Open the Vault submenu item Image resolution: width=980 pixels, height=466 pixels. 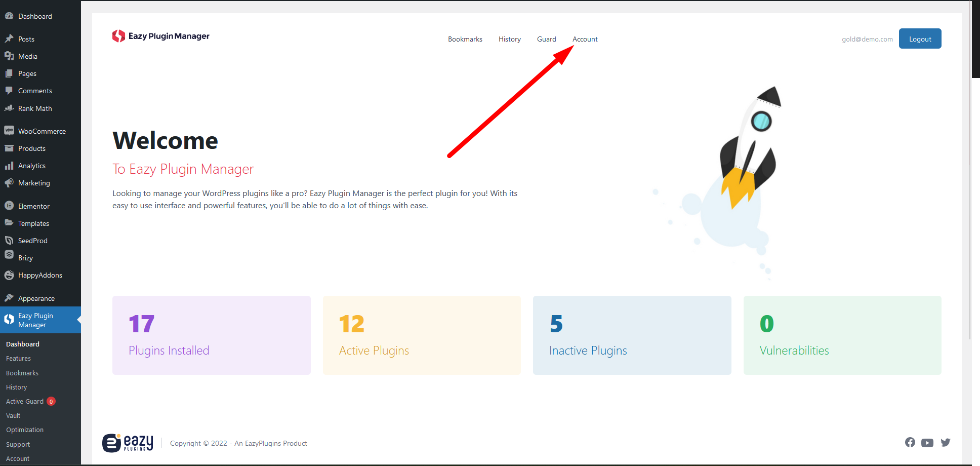[13, 415]
